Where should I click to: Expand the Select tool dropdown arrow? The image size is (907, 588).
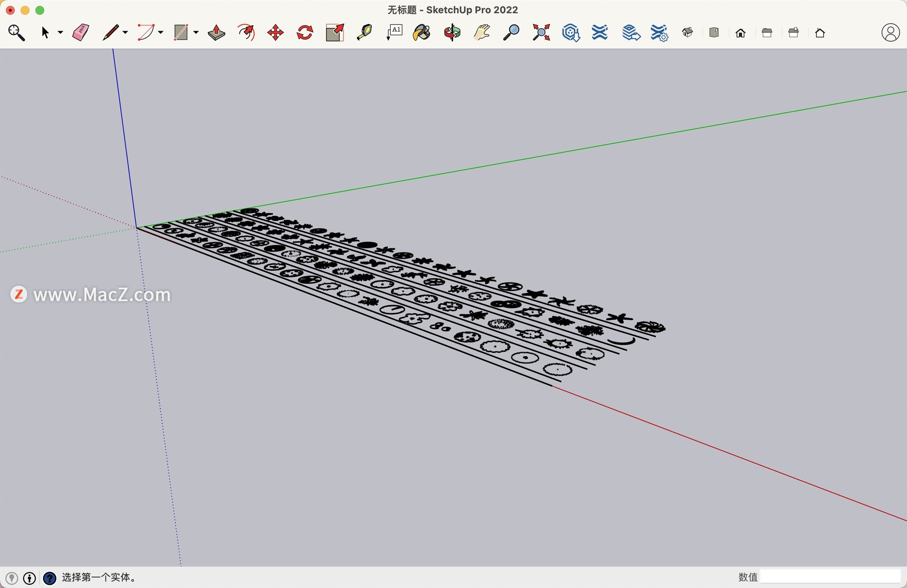click(x=60, y=33)
